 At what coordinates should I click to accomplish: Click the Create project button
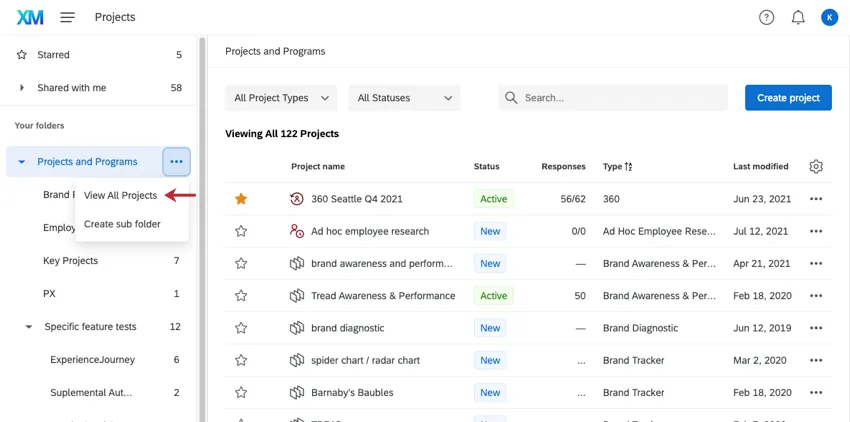(x=788, y=98)
